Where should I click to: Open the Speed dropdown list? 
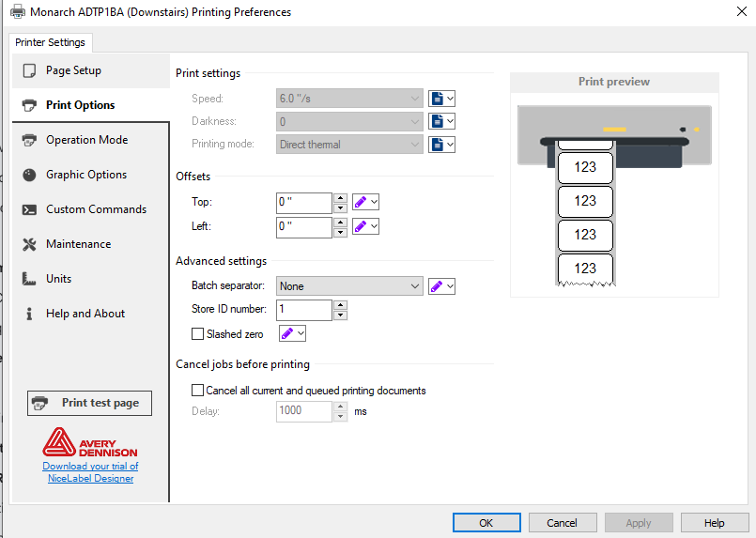415,99
